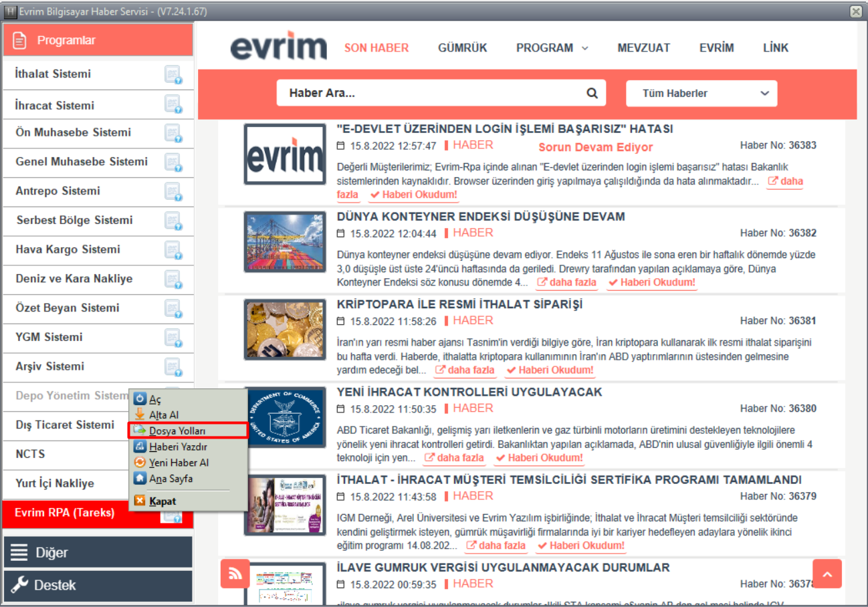The height and width of the screenshot is (607, 868).
Task: Click headline "YENİ İHRACAT KONTROLLERİ UYGULAYACAK"
Action: (470, 392)
